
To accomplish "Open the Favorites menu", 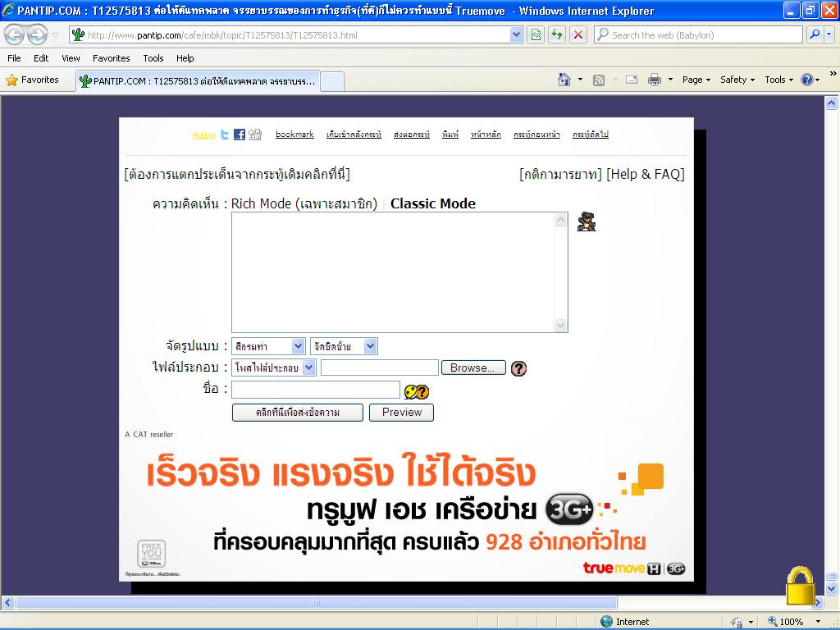I will (x=111, y=58).
